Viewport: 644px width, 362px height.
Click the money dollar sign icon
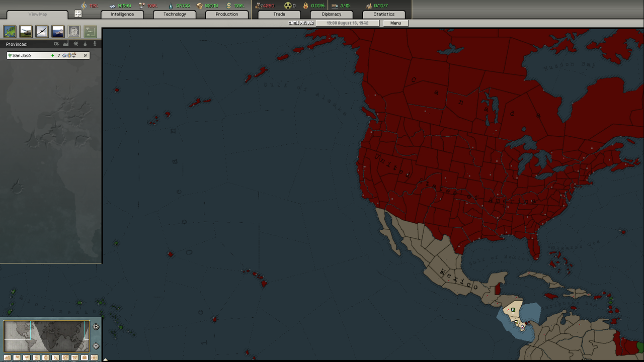point(229,6)
